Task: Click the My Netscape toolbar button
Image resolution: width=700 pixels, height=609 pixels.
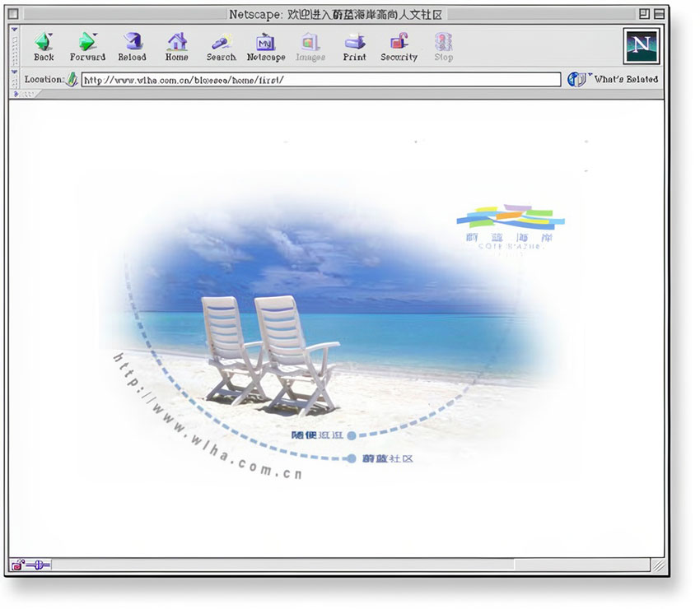Action: click(266, 46)
